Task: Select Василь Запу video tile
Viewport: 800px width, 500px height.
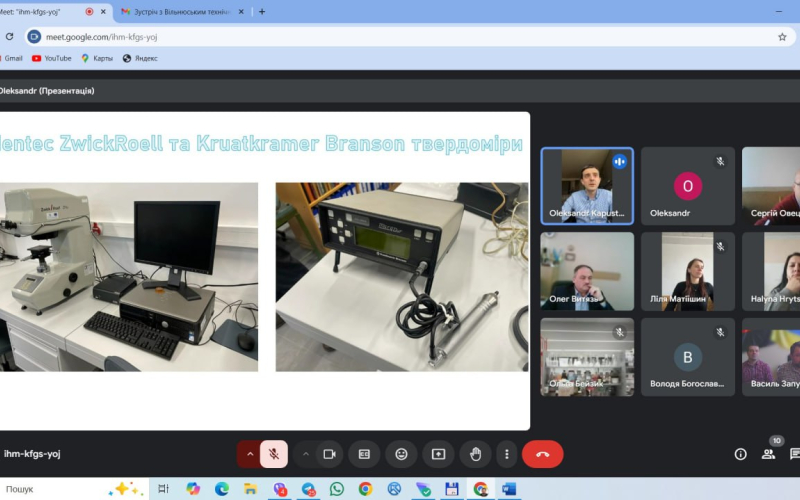Action: (771, 357)
